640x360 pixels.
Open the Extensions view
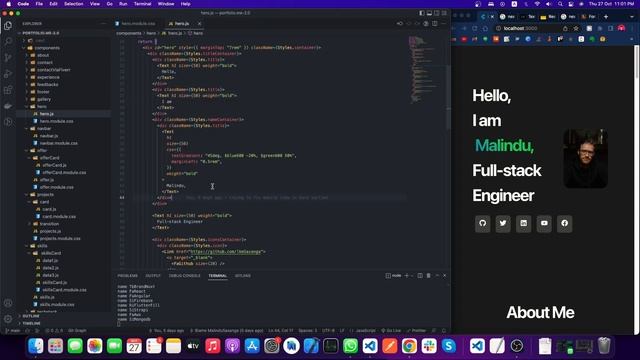point(8,90)
